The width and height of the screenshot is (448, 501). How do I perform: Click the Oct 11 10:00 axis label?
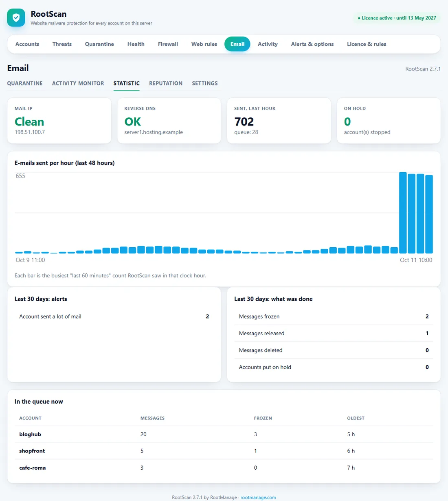[x=416, y=260]
